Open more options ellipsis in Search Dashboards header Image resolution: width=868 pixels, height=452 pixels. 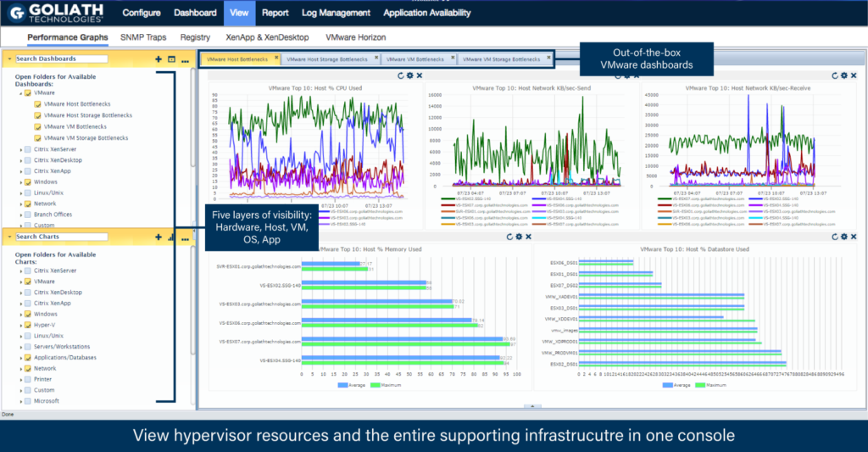[x=182, y=59]
